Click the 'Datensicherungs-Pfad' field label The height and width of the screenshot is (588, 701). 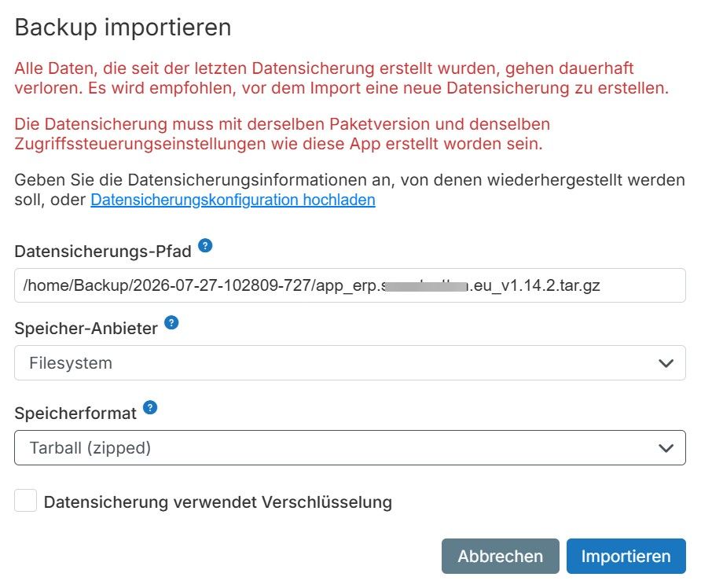click(103, 252)
